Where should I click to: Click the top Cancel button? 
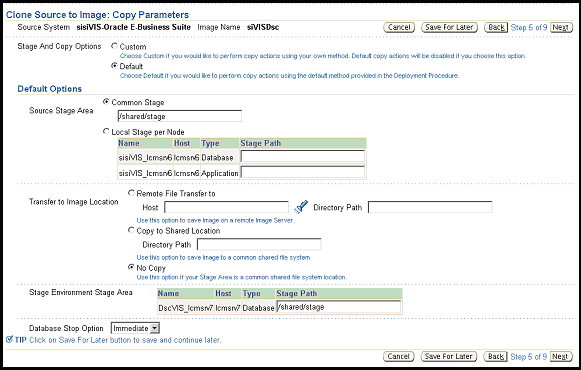(x=399, y=27)
